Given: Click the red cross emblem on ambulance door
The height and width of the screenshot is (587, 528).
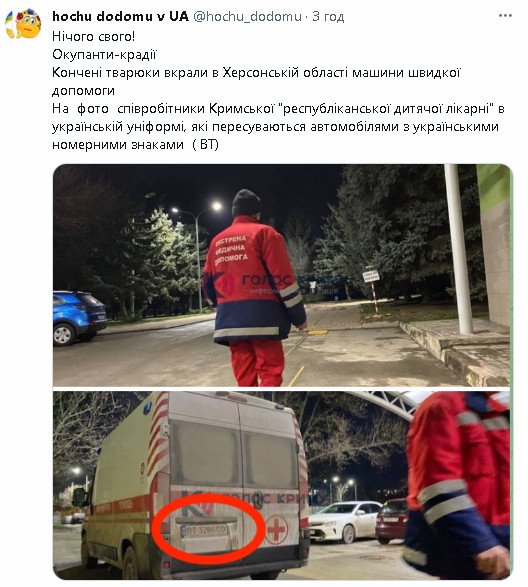Looking at the screenshot, I should [276, 530].
